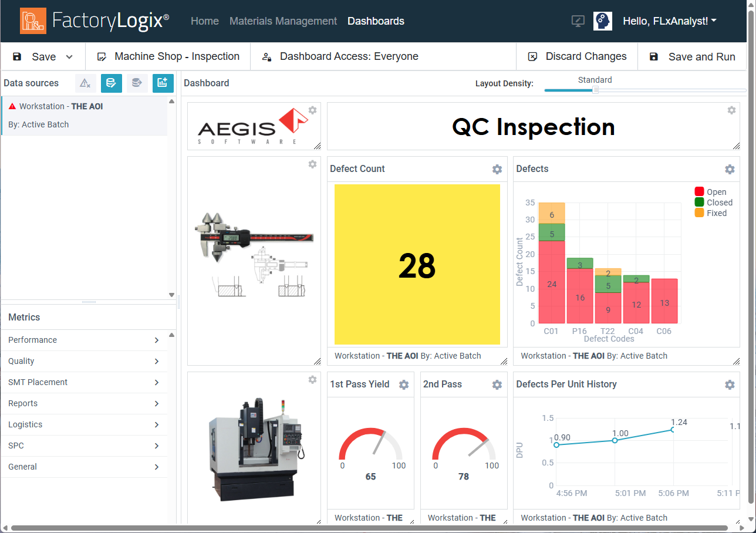Open the Save dropdown arrow
756x533 pixels.
(69, 56)
